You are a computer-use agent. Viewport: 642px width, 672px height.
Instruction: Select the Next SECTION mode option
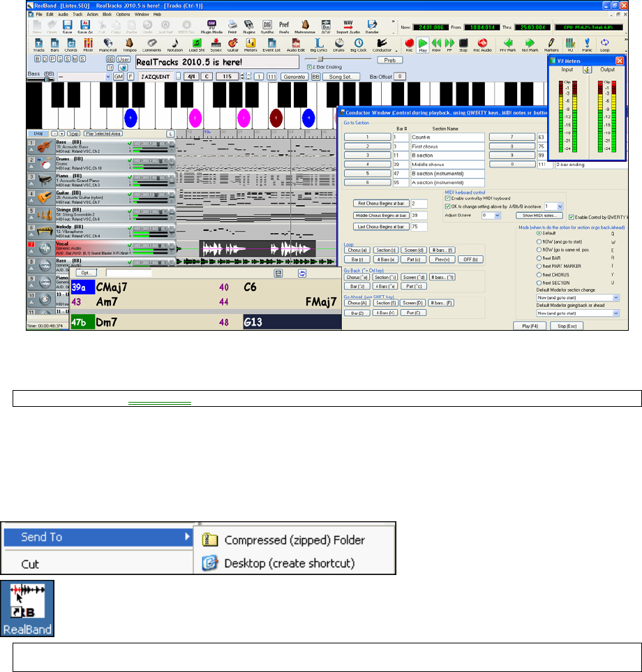(x=539, y=283)
